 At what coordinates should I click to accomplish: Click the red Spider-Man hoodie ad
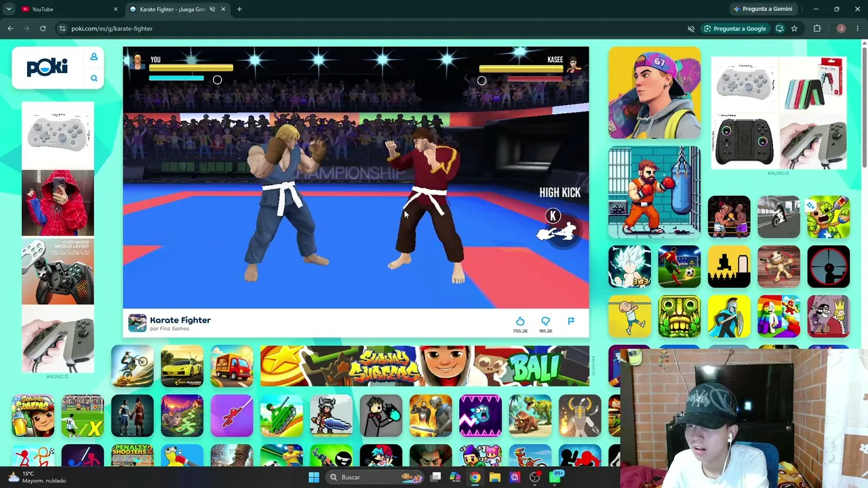click(58, 203)
